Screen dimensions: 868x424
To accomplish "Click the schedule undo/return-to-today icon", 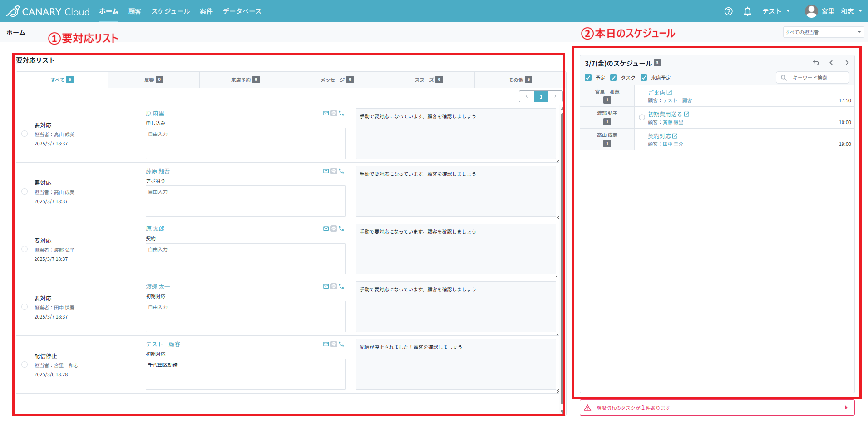I will [816, 63].
